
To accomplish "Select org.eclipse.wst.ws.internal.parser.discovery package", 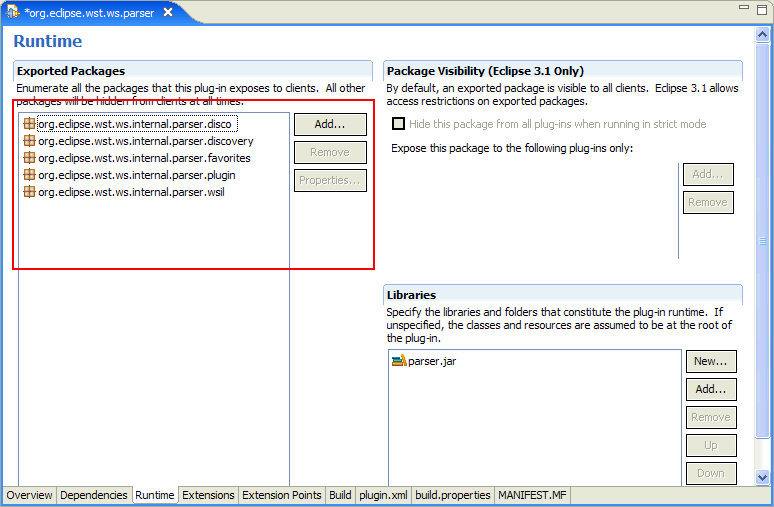I will 146,141.
